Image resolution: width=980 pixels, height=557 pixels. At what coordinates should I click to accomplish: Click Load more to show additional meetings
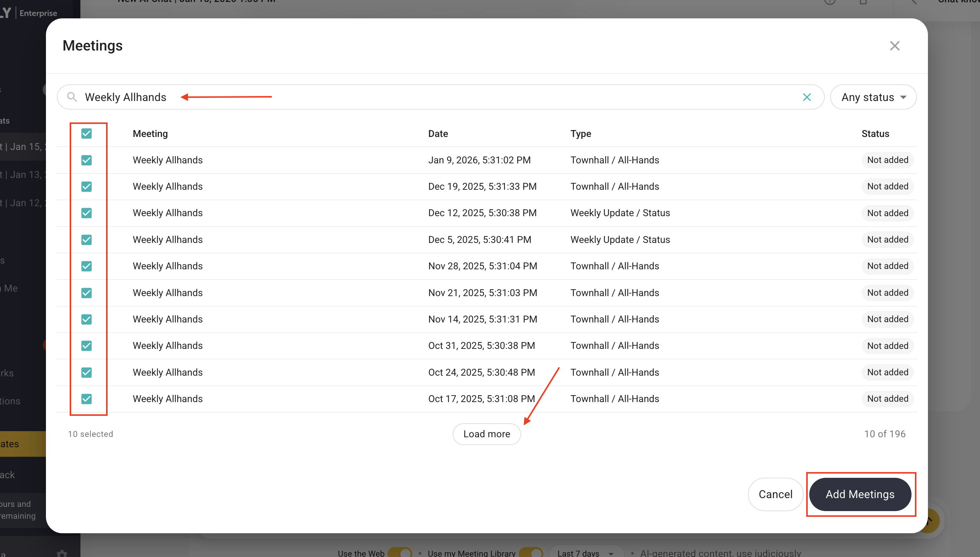tap(487, 434)
